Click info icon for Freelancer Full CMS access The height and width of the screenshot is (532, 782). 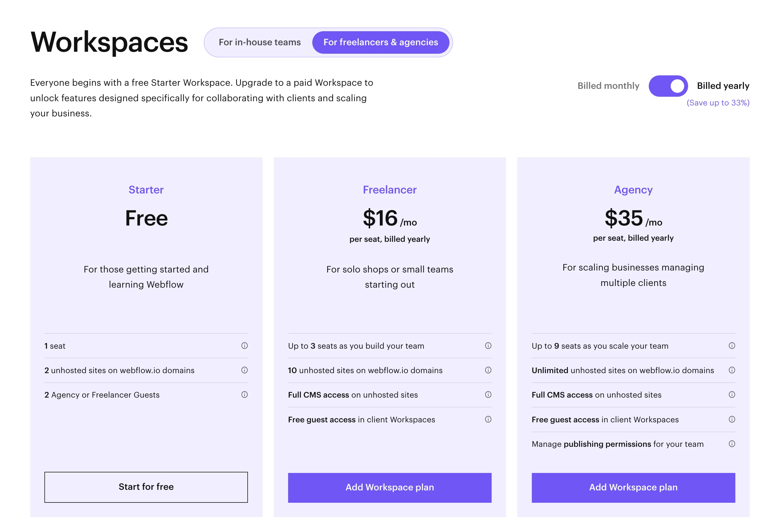[488, 395]
